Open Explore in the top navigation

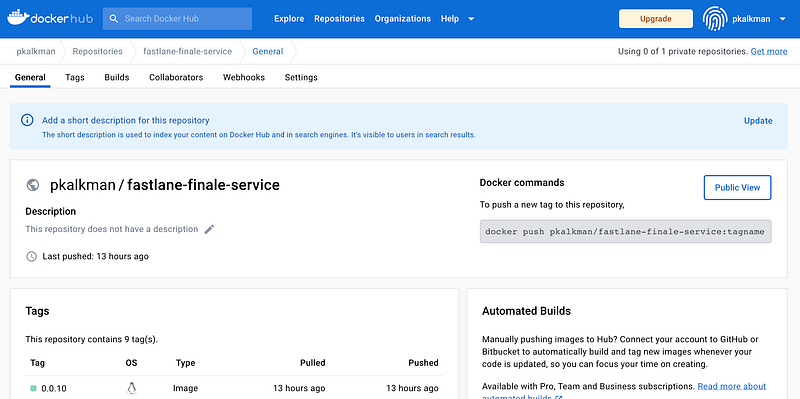[x=289, y=19]
